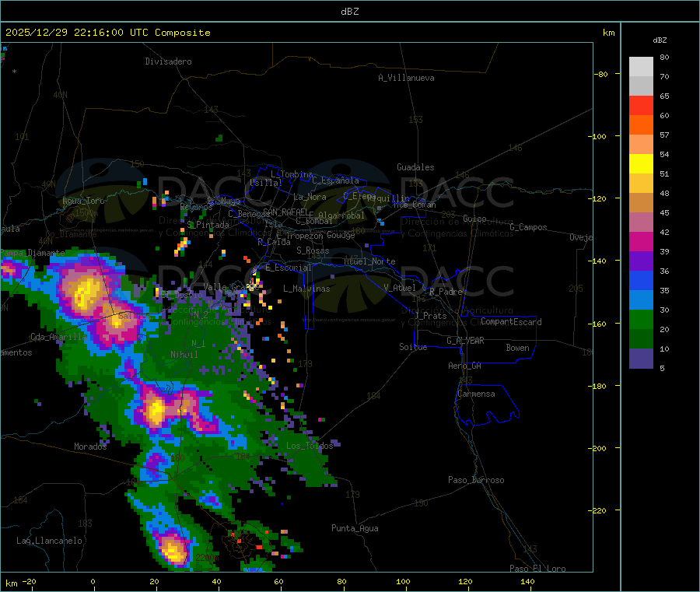Click the J_Prats map label
Viewport: 700px width, 592px height.
point(430,316)
